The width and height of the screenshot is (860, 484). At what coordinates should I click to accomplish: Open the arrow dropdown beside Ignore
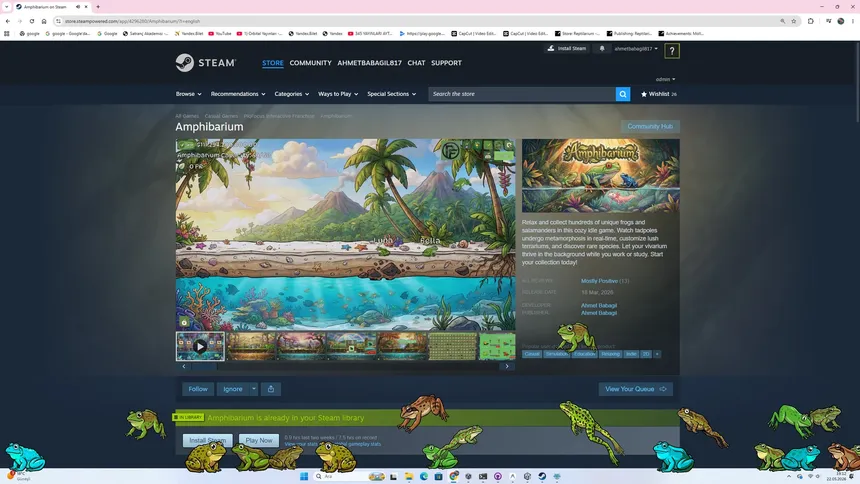click(x=253, y=389)
